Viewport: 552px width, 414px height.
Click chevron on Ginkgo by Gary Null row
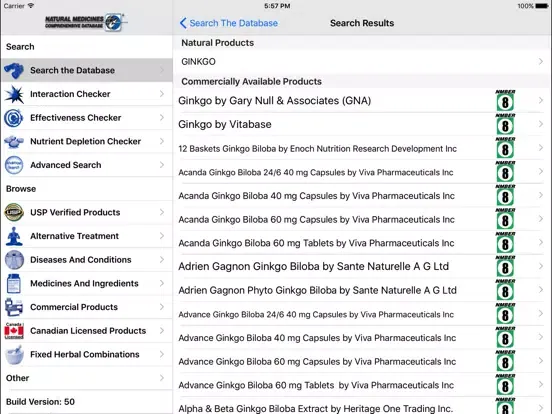point(541,100)
